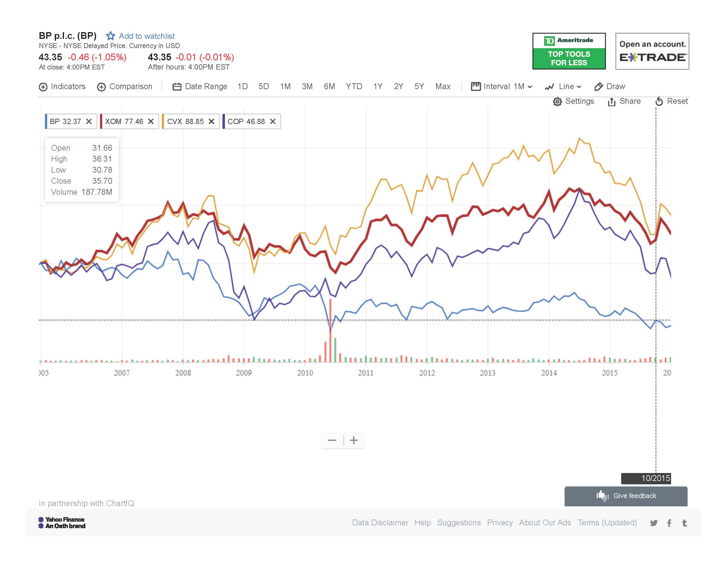Screen dimensions: 728x563
Task: Expand the Interval 1M dropdown
Action: click(502, 87)
